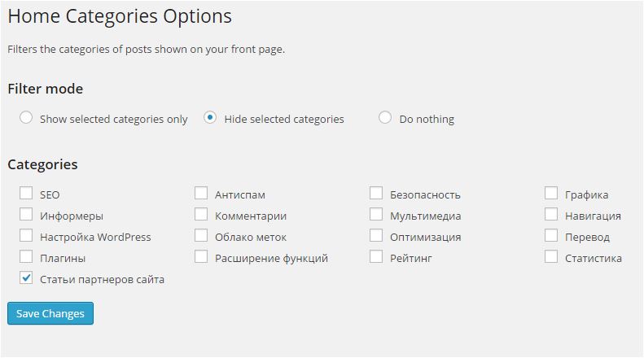
Task: Check the Графика category box
Action: click(x=551, y=194)
